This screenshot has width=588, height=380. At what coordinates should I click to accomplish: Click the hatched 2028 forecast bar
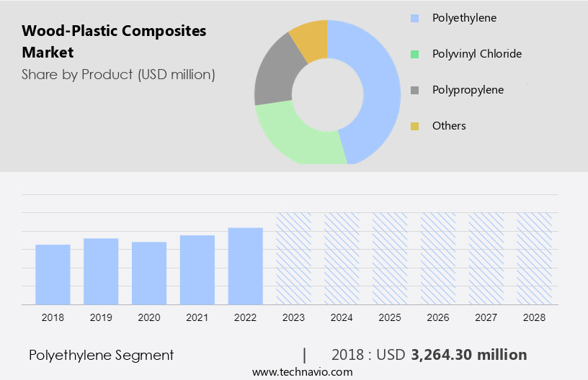coord(535,258)
